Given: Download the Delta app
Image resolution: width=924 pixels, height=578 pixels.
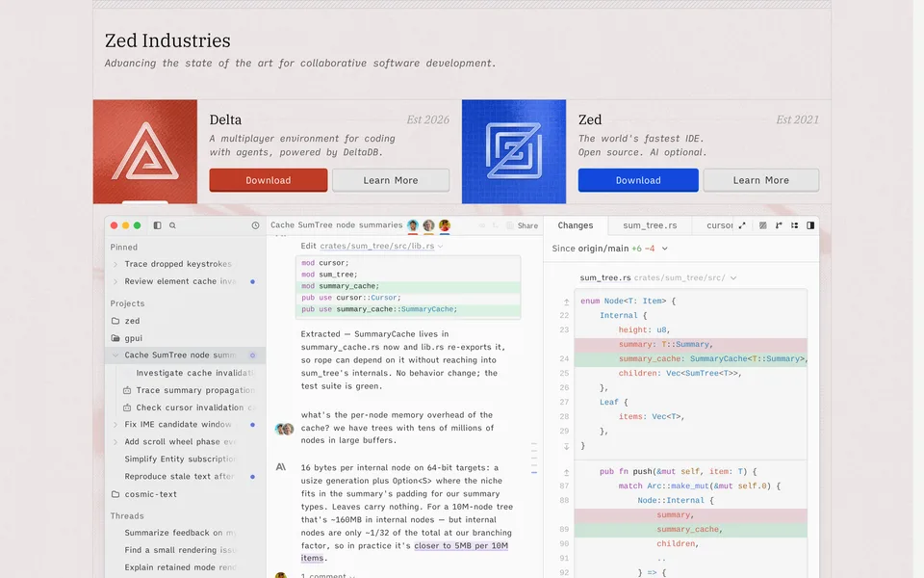Looking at the screenshot, I should coord(269,180).
